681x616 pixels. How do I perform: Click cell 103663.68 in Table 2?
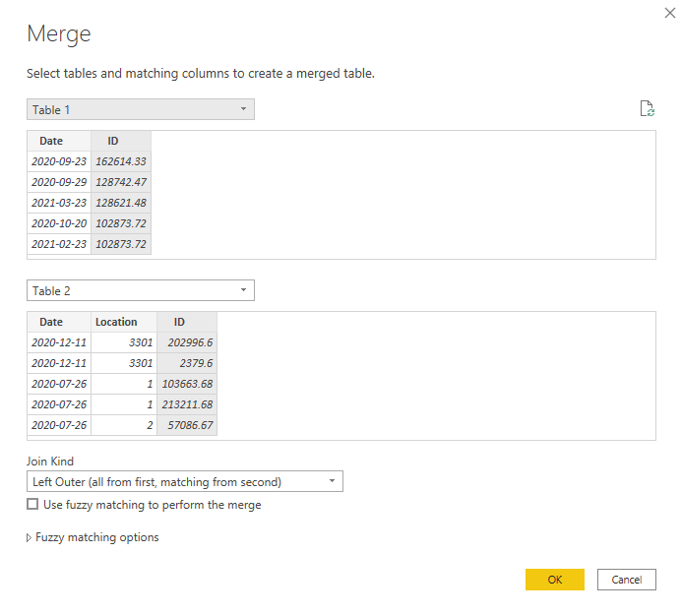point(187,384)
